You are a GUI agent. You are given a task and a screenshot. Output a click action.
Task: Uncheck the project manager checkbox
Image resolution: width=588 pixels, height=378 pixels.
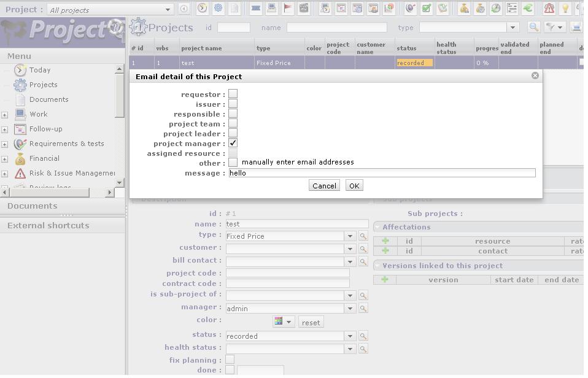pos(233,144)
